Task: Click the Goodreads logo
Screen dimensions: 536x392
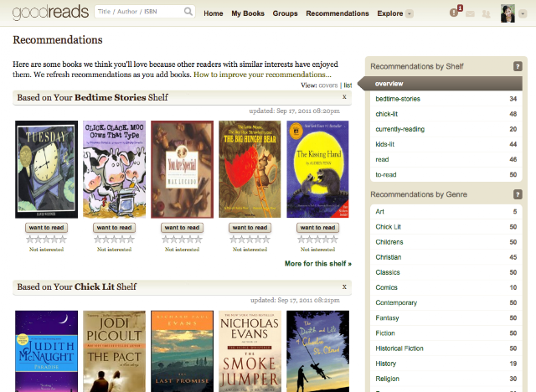Action: pyautogui.click(x=50, y=13)
